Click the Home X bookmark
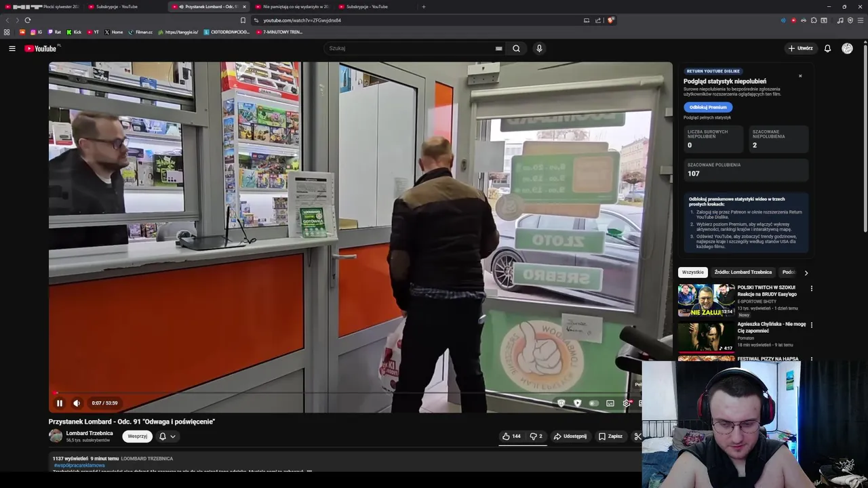The image size is (868, 488). click(x=114, y=32)
